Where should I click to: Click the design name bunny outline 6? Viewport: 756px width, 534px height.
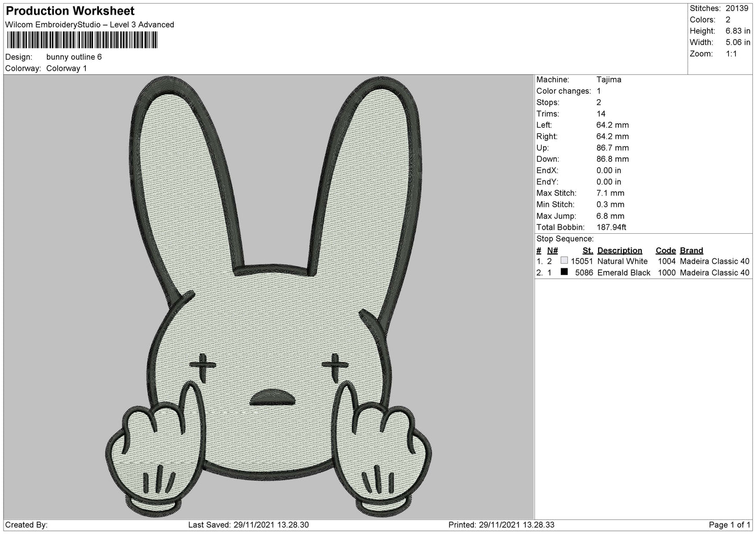(x=74, y=57)
